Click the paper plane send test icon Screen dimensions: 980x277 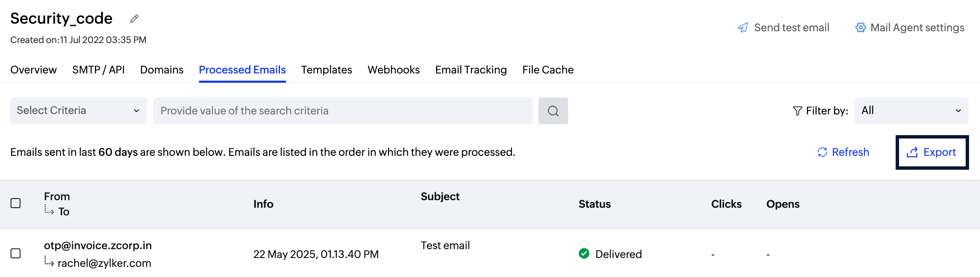743,28
